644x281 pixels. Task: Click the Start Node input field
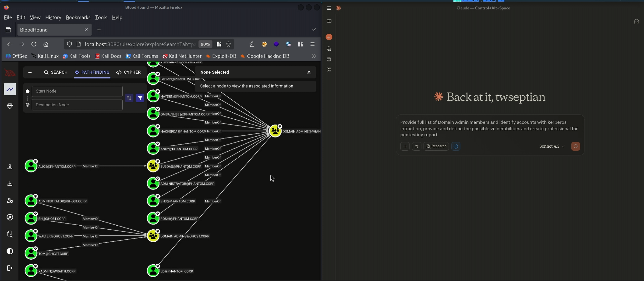[x=77, y=91]
